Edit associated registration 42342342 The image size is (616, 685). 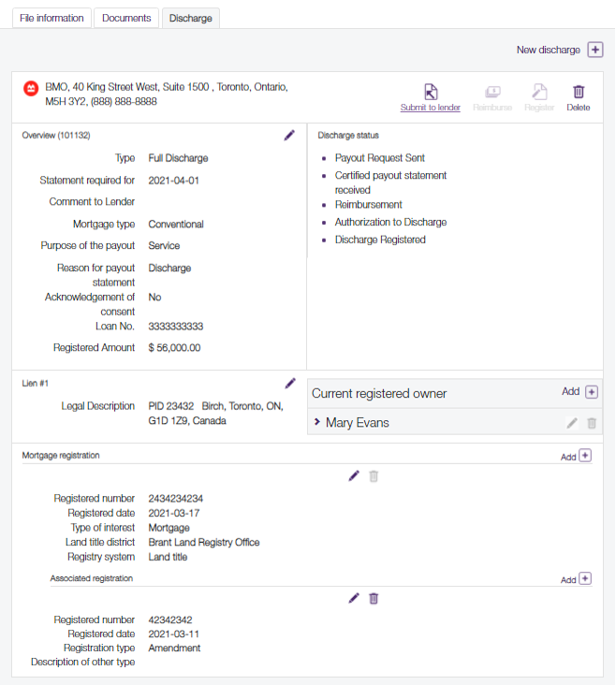coord(354,598)
